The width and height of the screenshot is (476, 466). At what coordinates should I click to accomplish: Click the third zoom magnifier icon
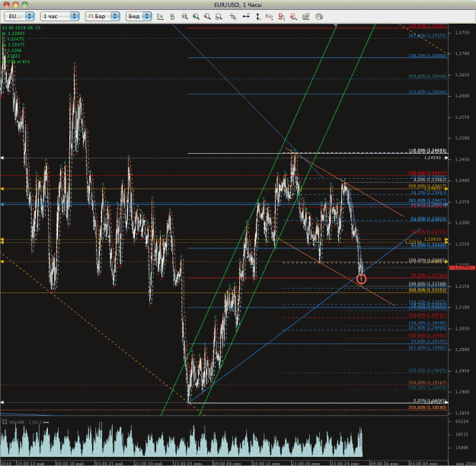[x=207, y=17]
